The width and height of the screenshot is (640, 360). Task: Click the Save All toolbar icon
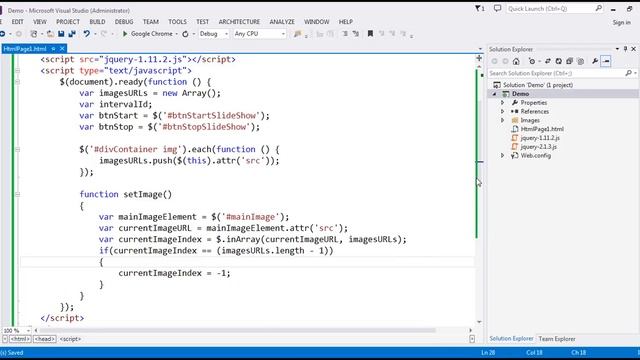point(72,34)
